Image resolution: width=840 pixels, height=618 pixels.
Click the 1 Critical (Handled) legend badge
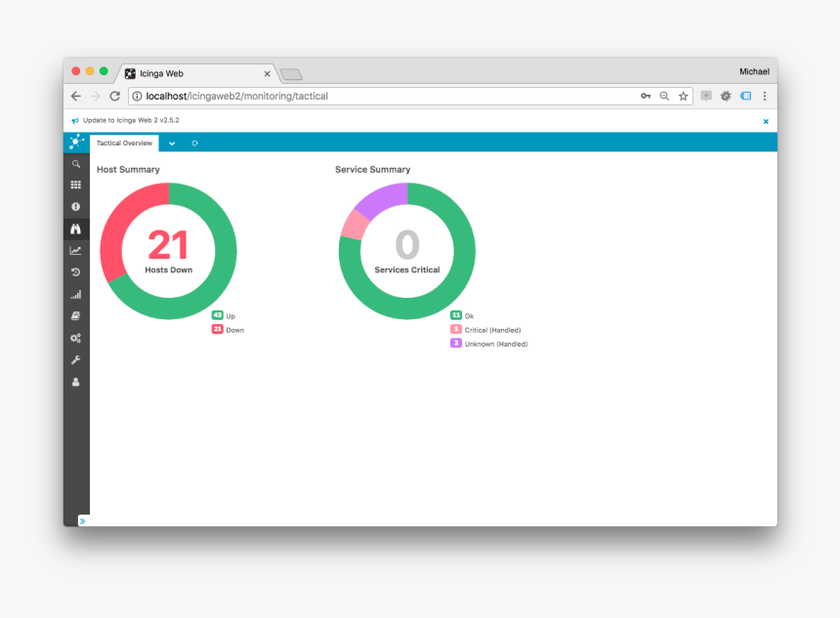tap(456, 329)
